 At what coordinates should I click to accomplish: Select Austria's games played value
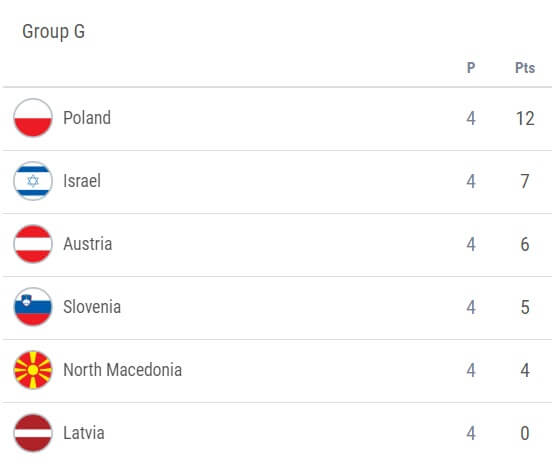pos(471,244)
